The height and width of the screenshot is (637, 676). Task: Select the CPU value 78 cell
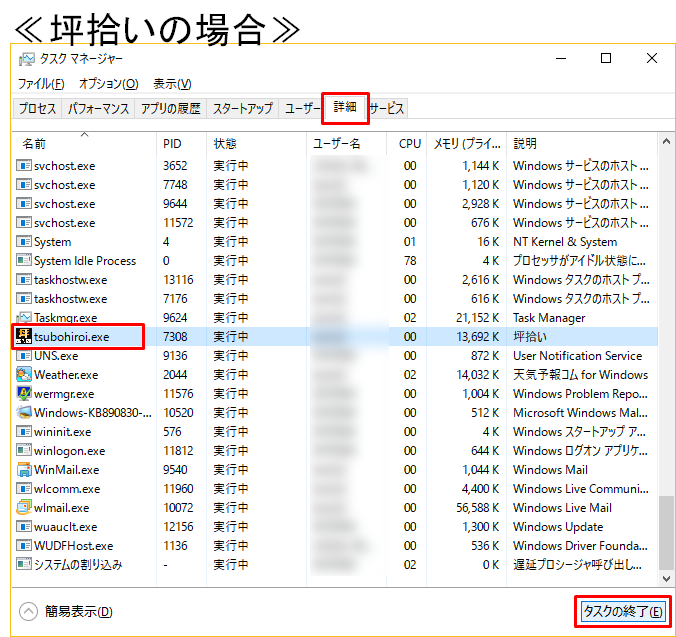410,260
